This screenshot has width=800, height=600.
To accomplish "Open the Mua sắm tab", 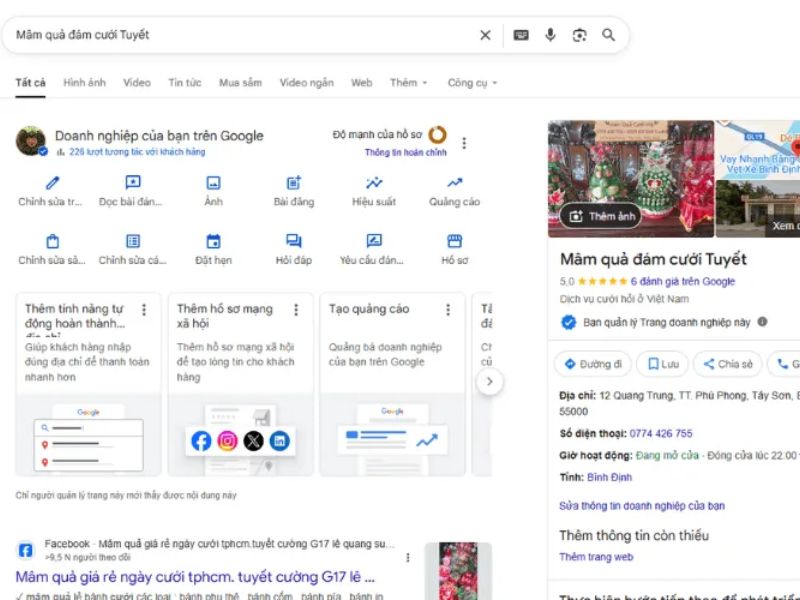I will click(x=240, y=83).
